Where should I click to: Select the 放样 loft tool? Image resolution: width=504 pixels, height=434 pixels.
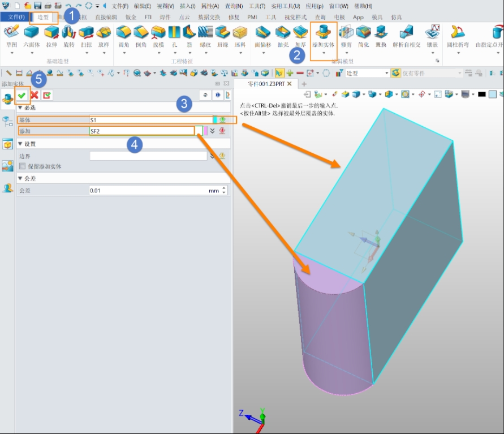pos(104,36)
